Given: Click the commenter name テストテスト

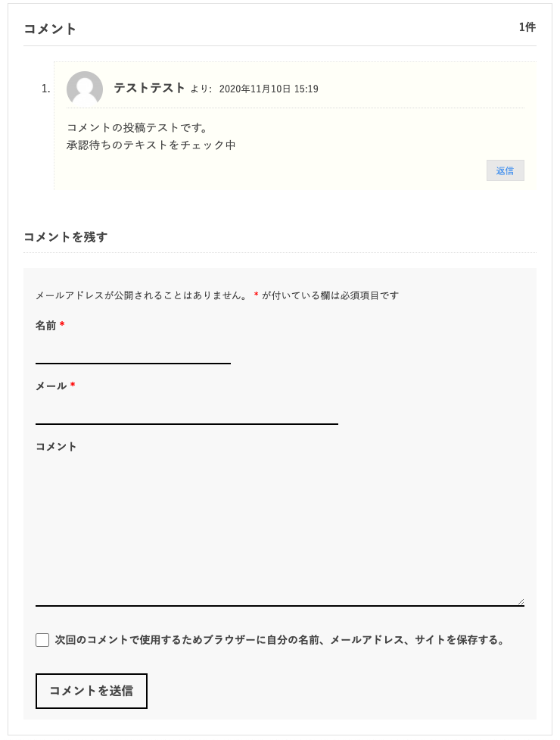Looking at the screenshot, I should (x=149, y=88).
